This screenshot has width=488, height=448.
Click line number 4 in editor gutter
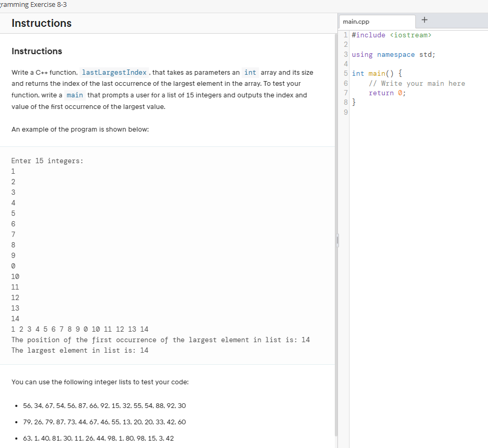tap(345, 64)
